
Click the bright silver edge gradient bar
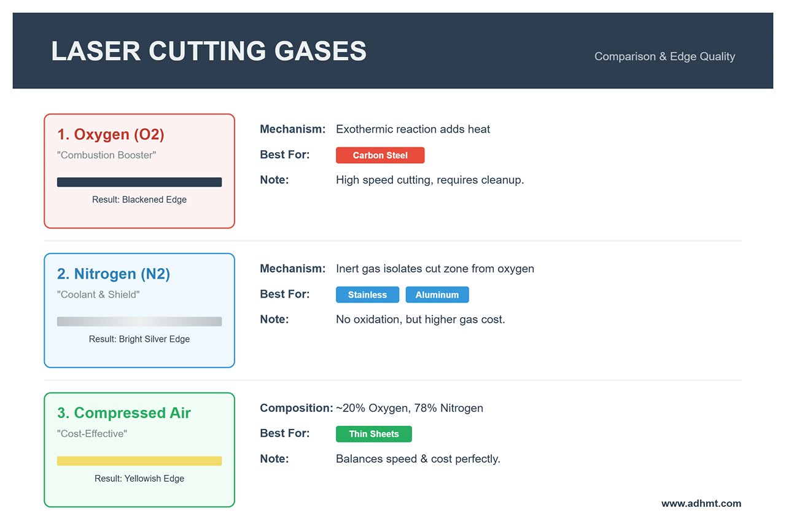139,322
